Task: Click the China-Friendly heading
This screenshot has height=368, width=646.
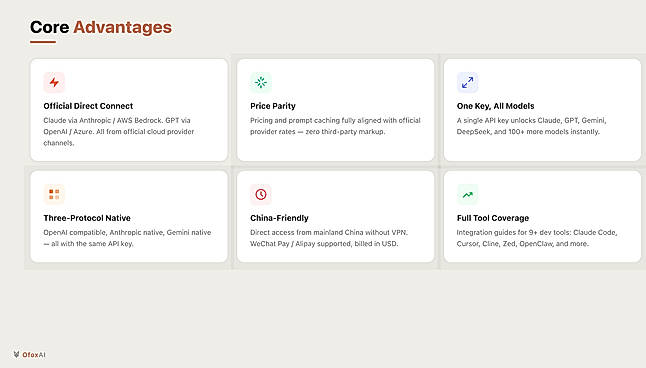Action: [x=279, y=218]
